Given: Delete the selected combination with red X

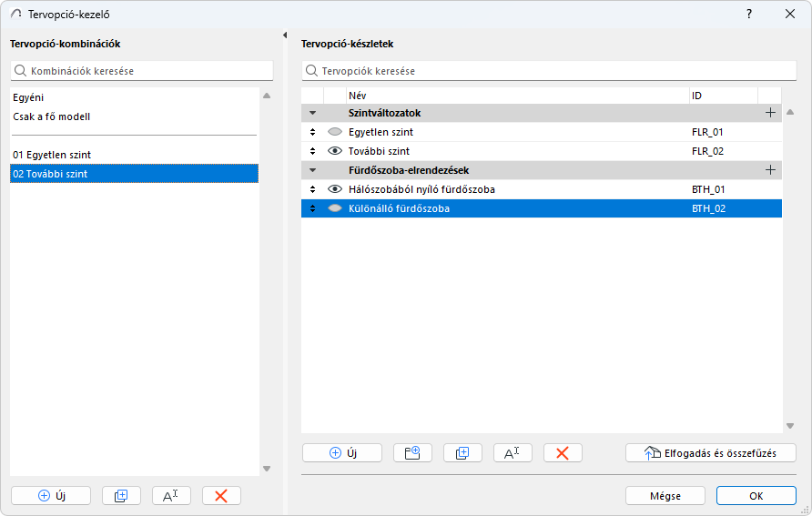Looking at the screenshot, I should tap(221, 496).
